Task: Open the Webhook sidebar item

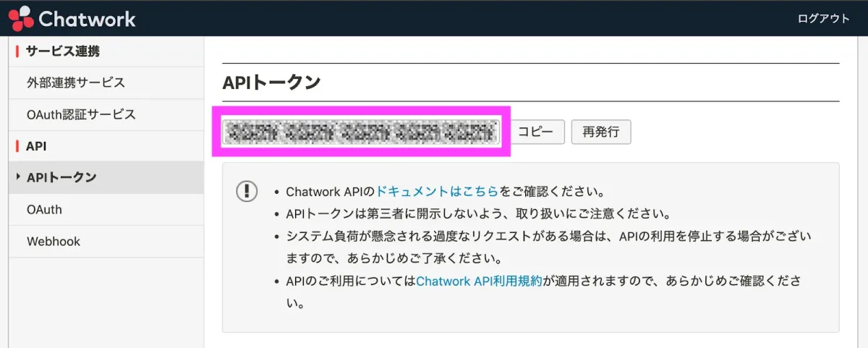Action: pyautogui.click(x=54, y=242)
